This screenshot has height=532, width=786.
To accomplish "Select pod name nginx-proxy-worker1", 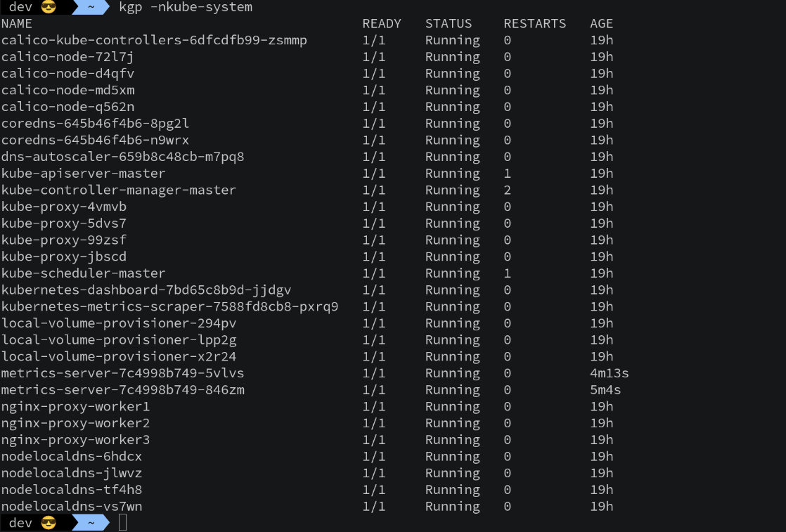I will (x=76, y=406).
